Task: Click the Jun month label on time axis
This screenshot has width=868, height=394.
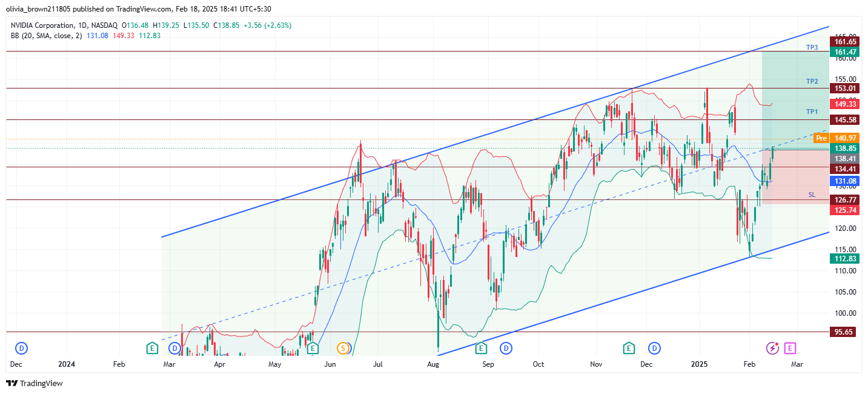Action: click(331, 364)
